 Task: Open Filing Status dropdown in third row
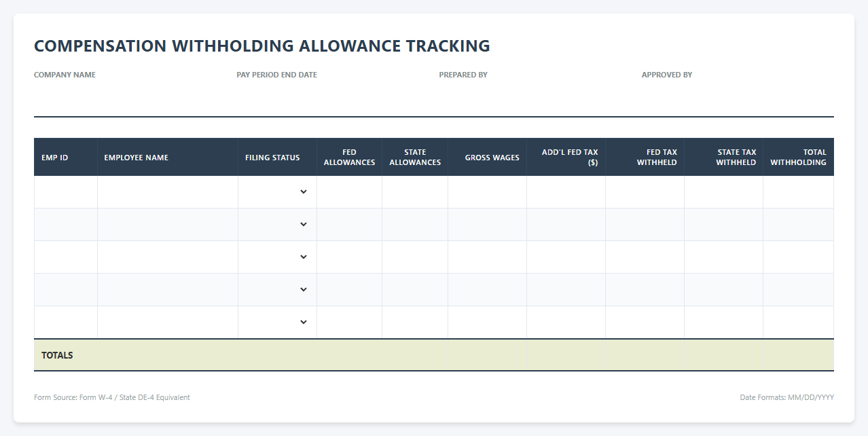277,257
